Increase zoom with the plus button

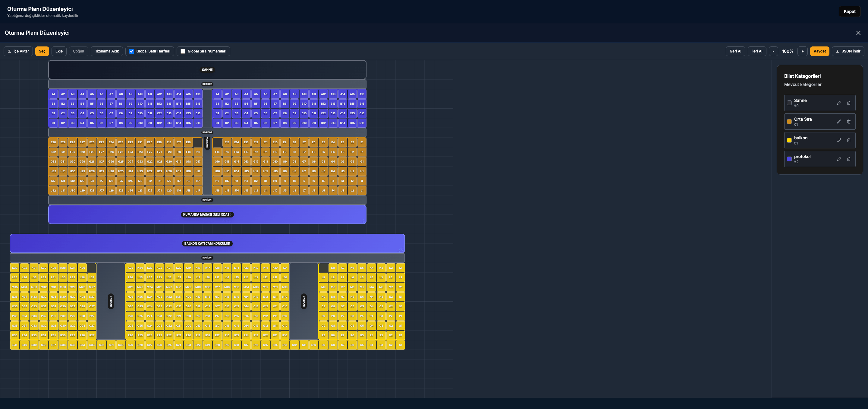pos(802,51)
